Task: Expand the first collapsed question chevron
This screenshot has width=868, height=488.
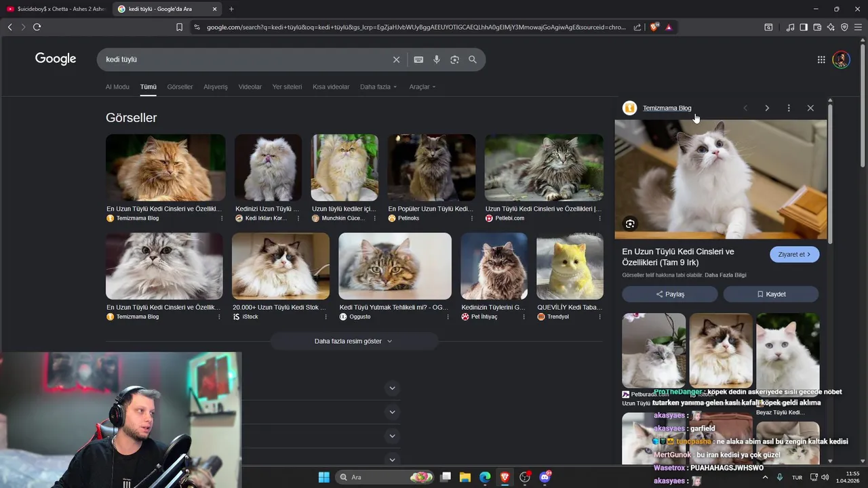Action: (x=392, y=388)
